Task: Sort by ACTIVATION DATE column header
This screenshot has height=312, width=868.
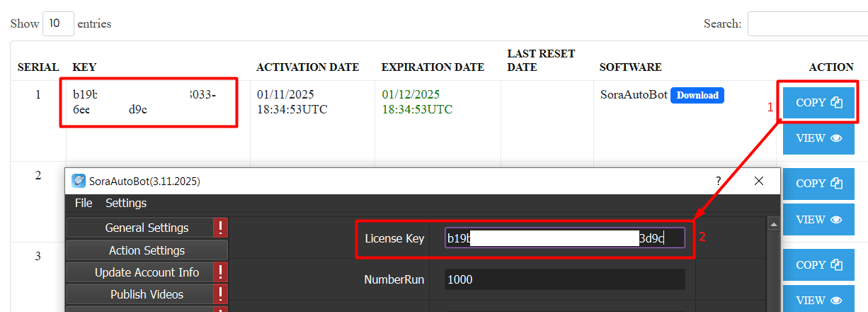Action: point(307,67)
